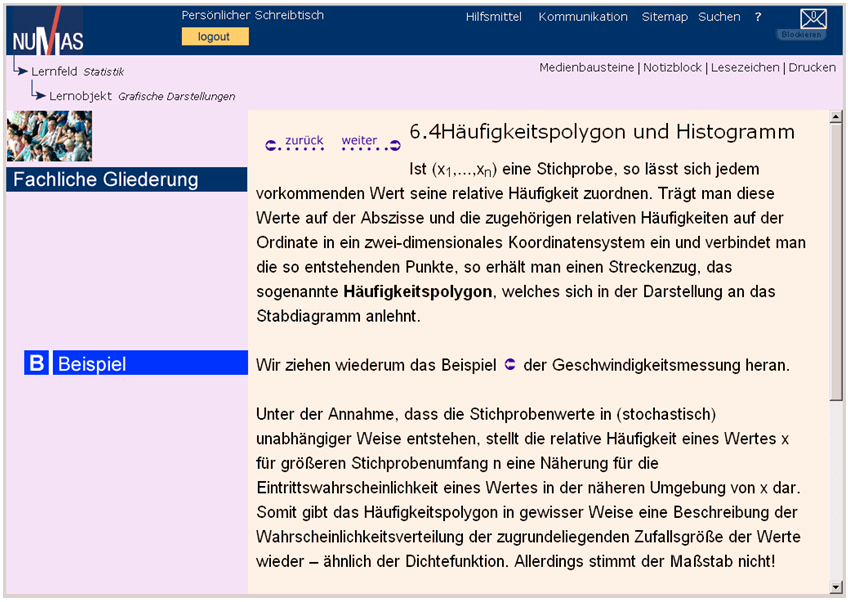Open the Notizblock link
848x602 pixels.
point(672,68)
